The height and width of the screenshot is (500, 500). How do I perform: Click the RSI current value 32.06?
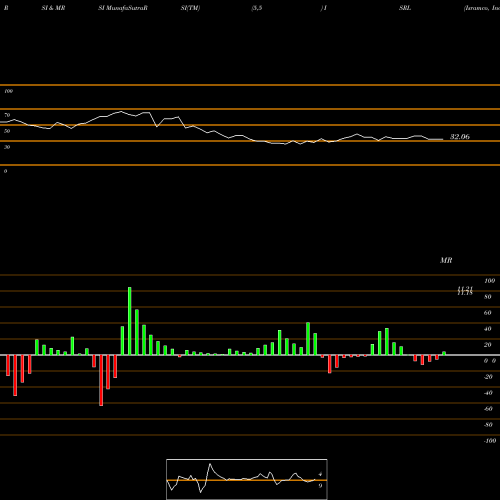click(460, 137)
